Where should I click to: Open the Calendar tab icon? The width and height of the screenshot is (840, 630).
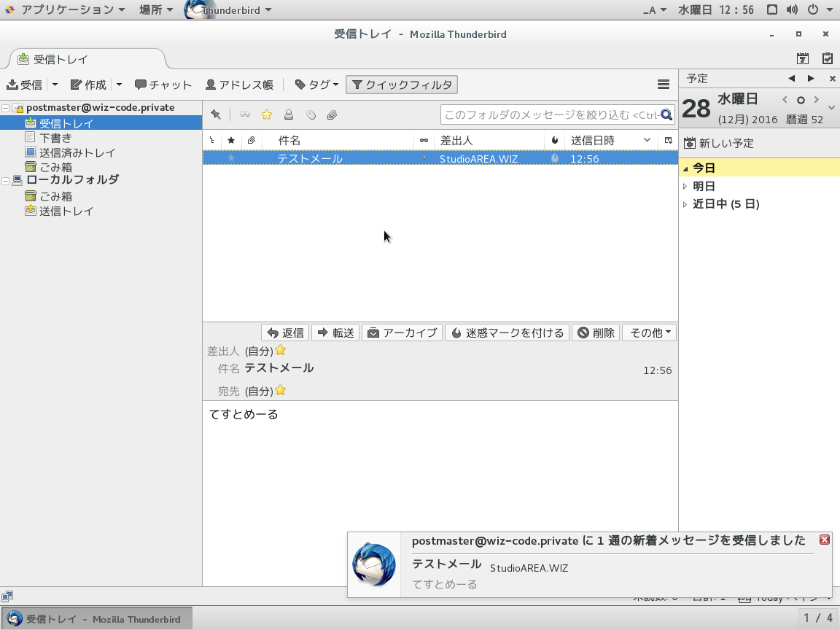802,58
